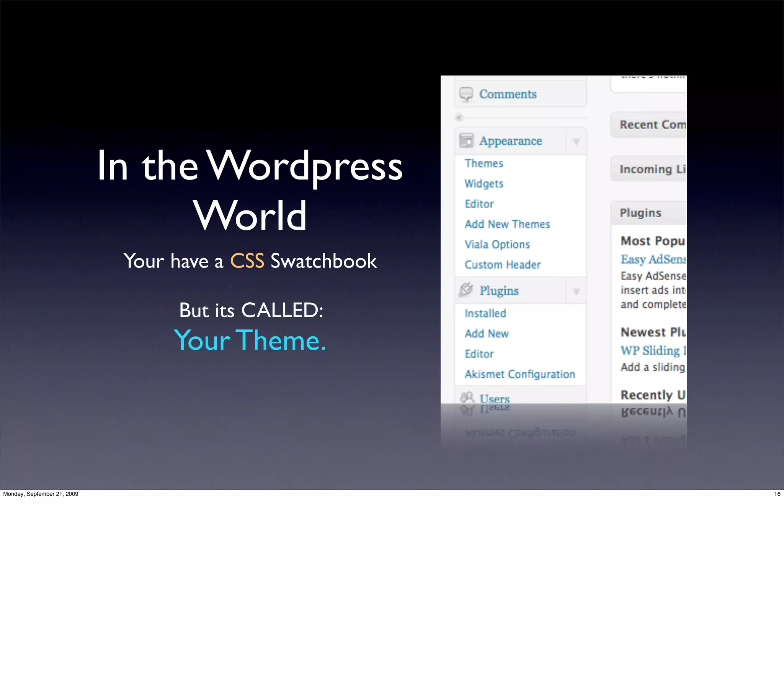Screen dimensions: 784x695
Task: Click the Appearance menu icon
Action: click(x=466, y=140)
